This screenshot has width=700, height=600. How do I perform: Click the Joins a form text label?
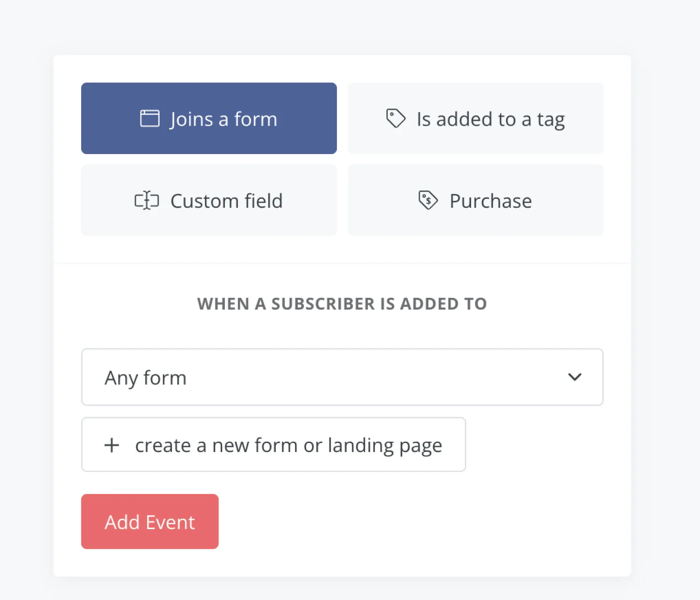(x=223, y=119)
